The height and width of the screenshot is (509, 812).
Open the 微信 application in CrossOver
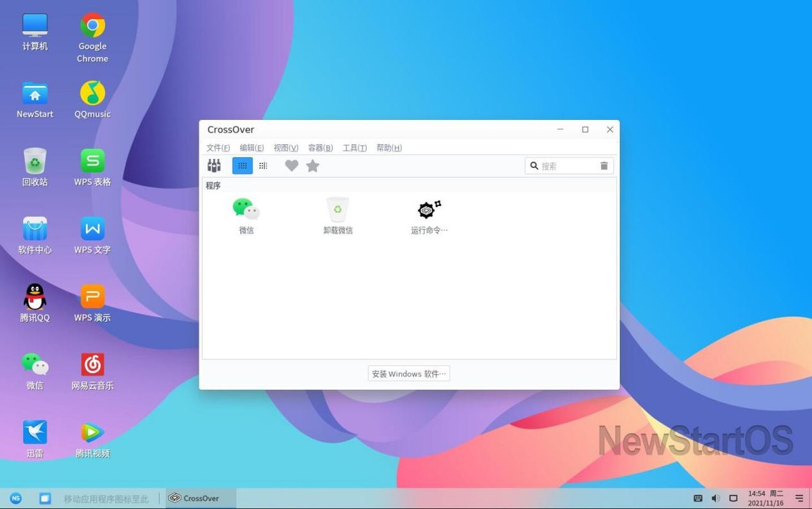pyautogui.click(x=245, y=211)
